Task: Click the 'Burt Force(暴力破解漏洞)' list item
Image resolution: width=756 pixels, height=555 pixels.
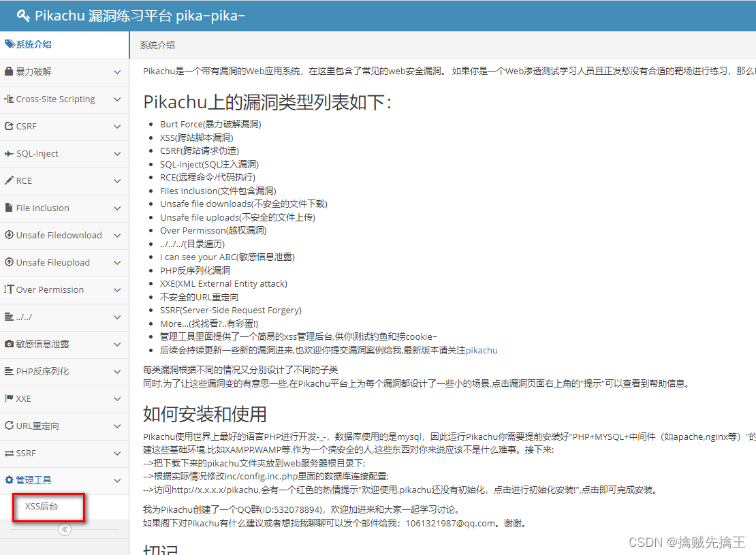Action: tap(210, 124)
